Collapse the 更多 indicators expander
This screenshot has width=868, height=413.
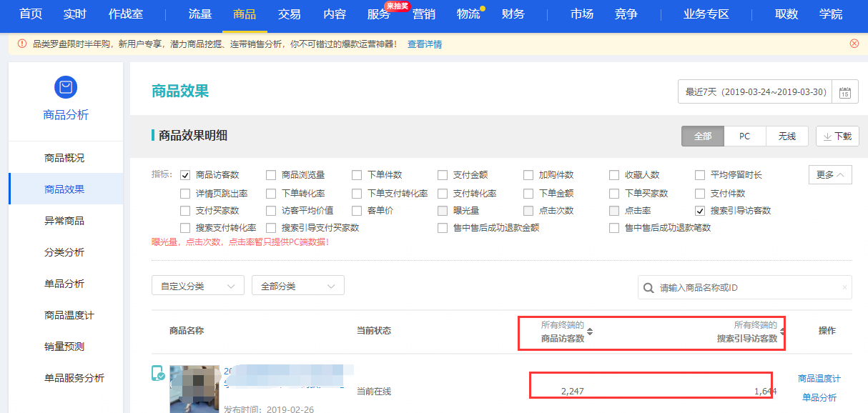tap(830, 175)
